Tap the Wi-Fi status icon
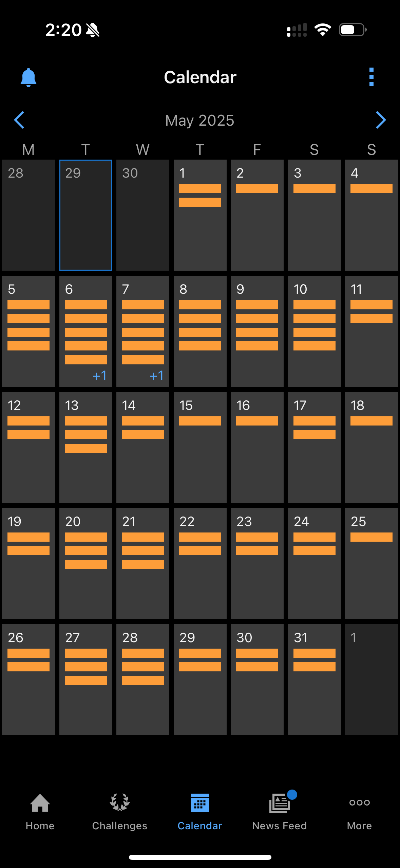This screenshot has width=400, height=868. pos(323,30)
